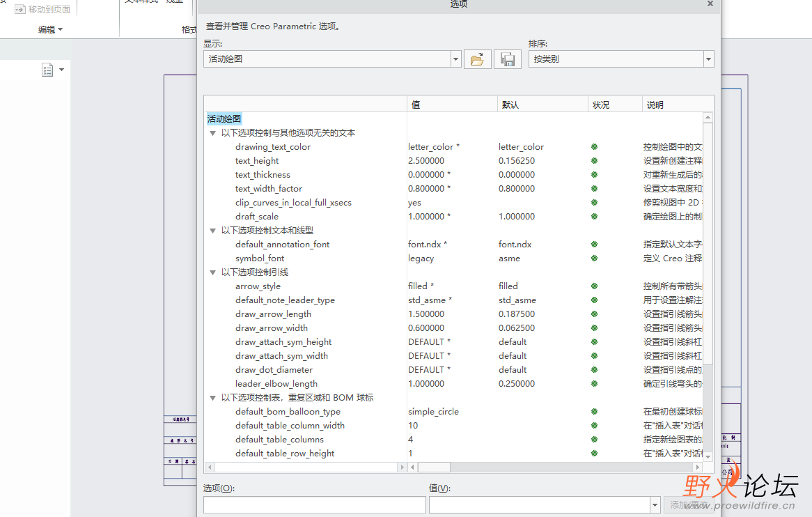Select the default_note_leader_type option
The image size is (812, 517).
click(x=285, y=300)
